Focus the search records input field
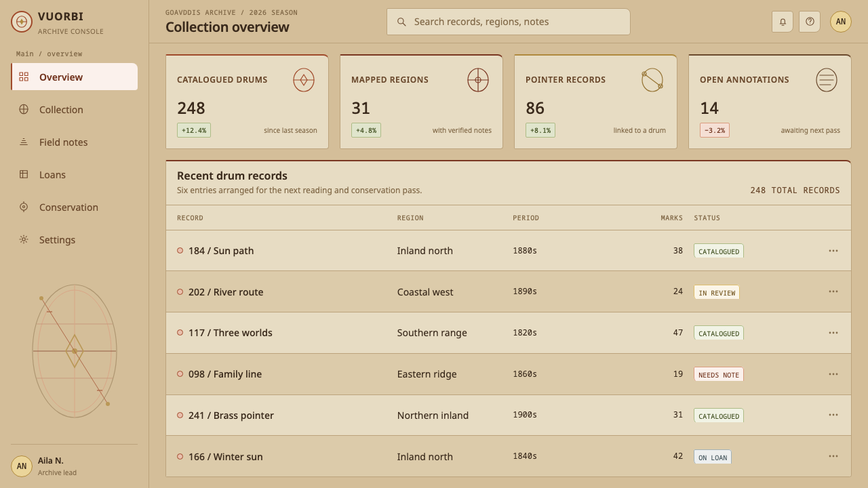The image size is (868, 488). tap(509, 22)
